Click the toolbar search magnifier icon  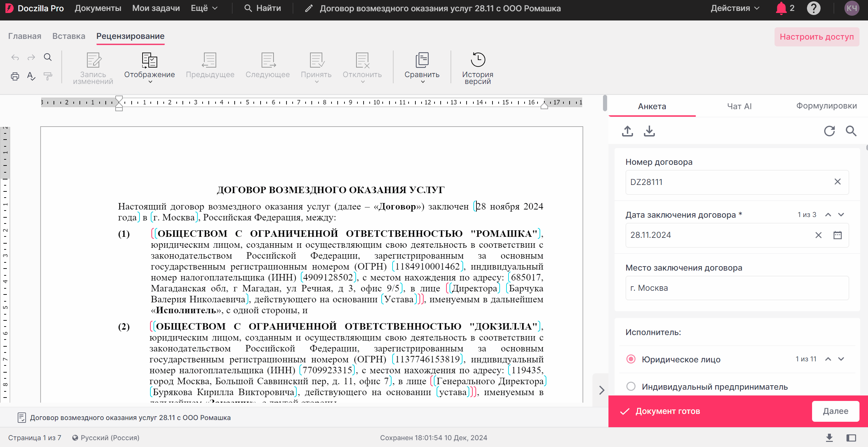[48, 57]
